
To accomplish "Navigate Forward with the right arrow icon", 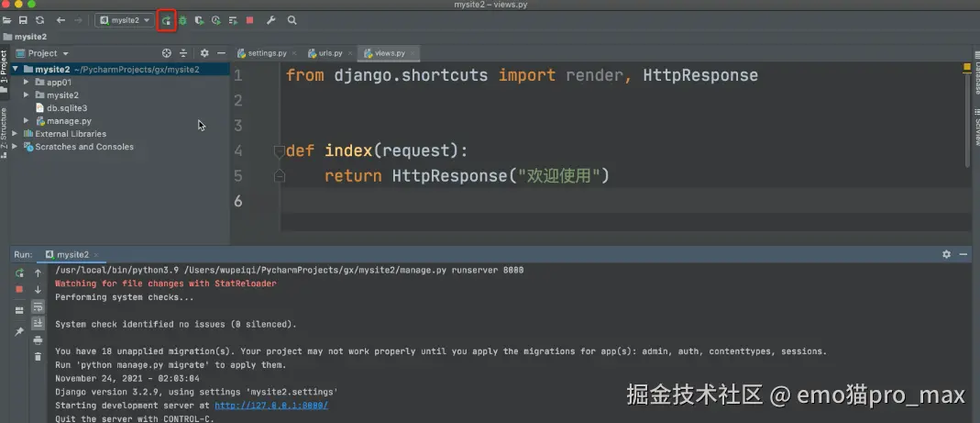I will [x=78, y=21].
